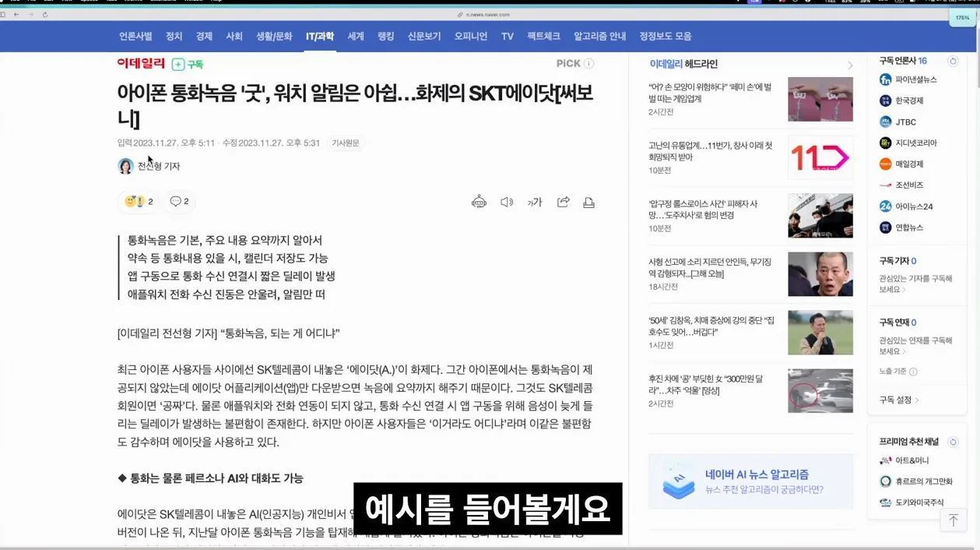Open 한국경제 press logo
Image resolution: width=980 pixels, height=550 pixels.
(x=885, y=100)
